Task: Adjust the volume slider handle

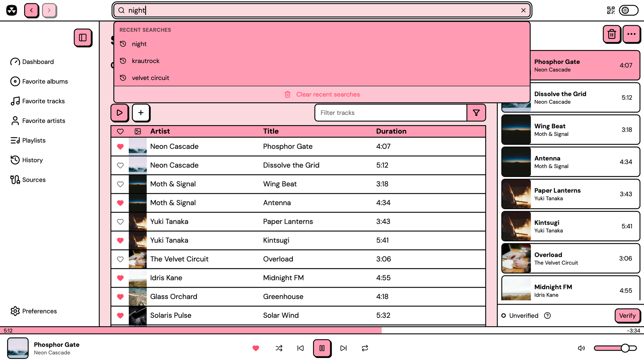Action: [625, 348]
